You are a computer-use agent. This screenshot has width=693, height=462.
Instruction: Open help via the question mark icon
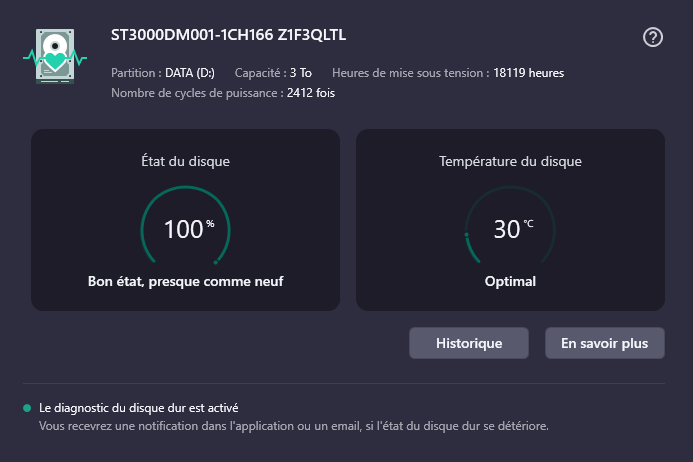[x=653, y=37]
